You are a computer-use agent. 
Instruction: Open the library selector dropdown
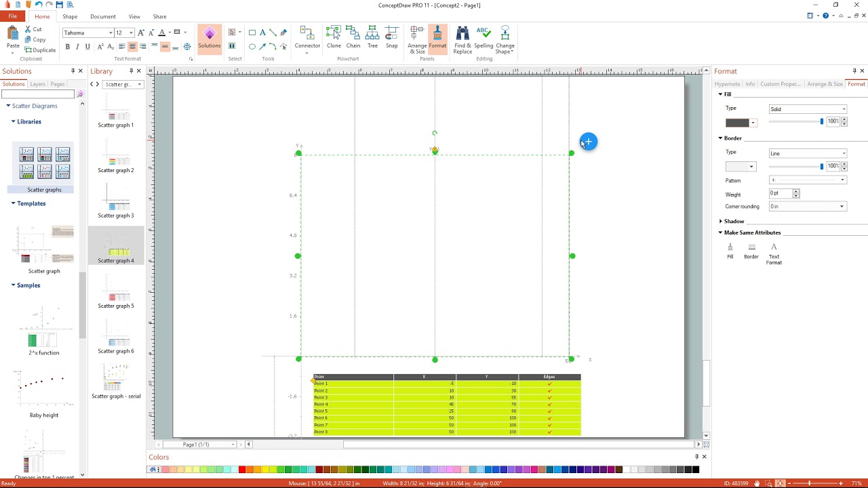pos(123,84)
